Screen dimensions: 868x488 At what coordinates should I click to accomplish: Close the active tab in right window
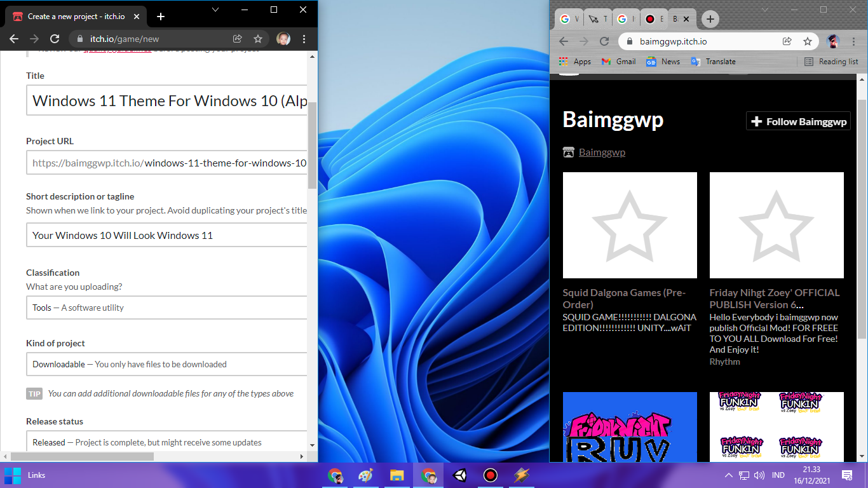click(686, 19)
